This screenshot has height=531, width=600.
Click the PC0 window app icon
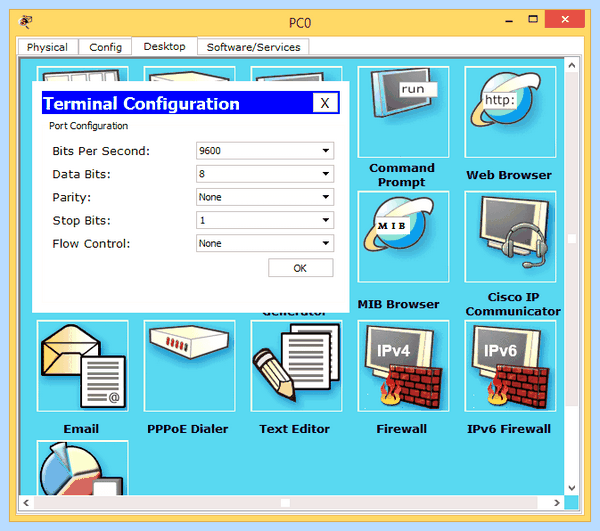[26, 22]
